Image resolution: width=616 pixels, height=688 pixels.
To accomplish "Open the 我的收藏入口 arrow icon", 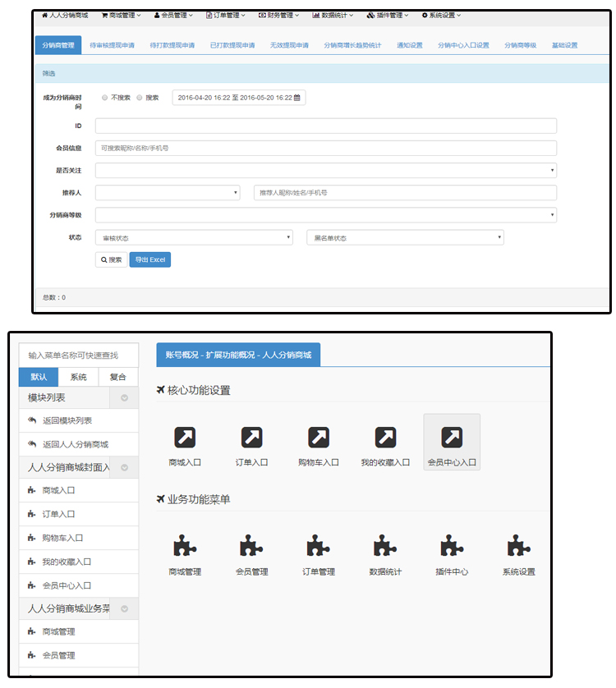I will point(385,437).
